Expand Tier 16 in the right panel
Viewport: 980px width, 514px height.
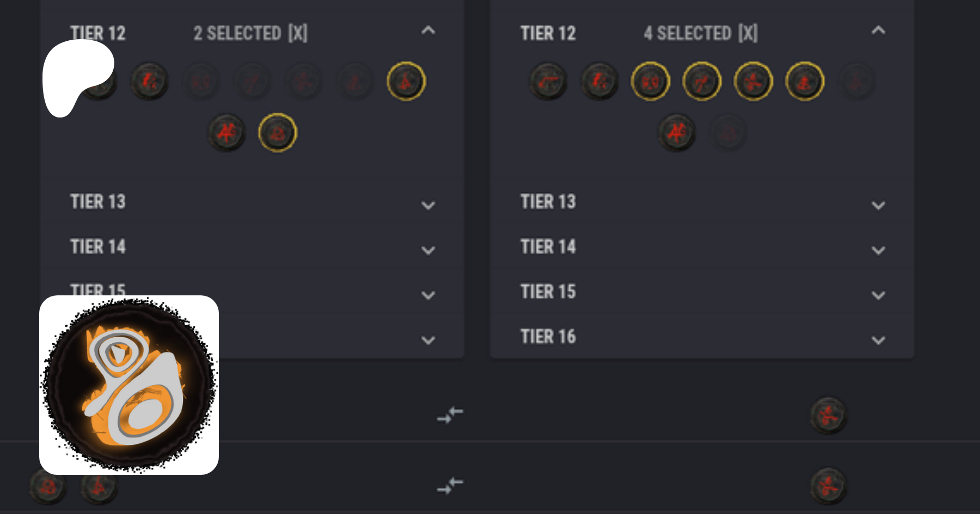878,340
